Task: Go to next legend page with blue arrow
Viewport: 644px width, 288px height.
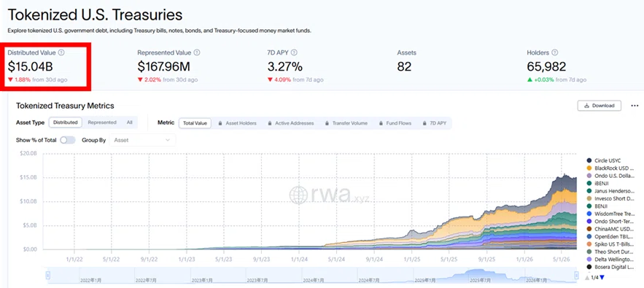Action: 602,277
